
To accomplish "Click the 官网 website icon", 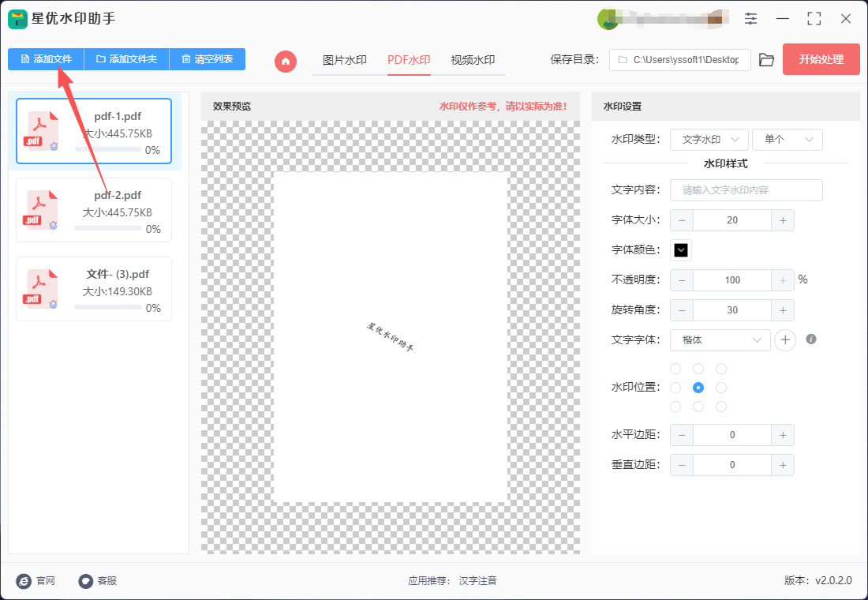I will point(24,580).
